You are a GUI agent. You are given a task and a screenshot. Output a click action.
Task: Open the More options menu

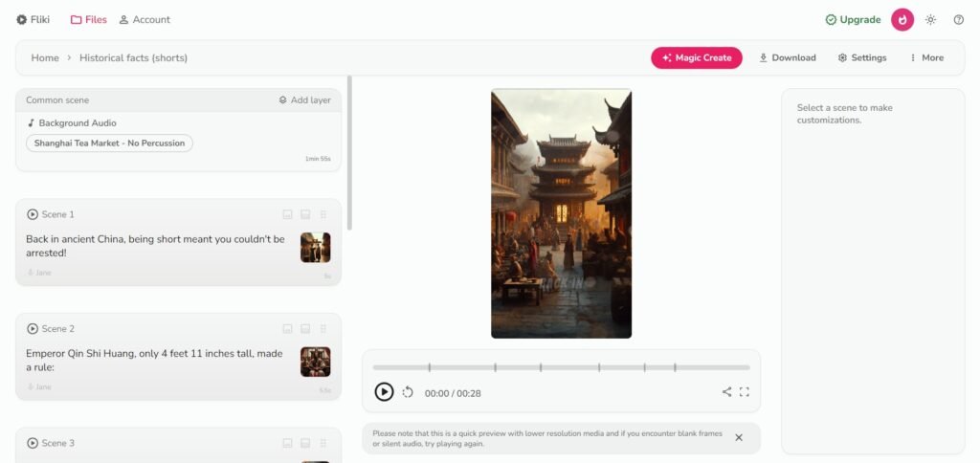pos(926,57)
